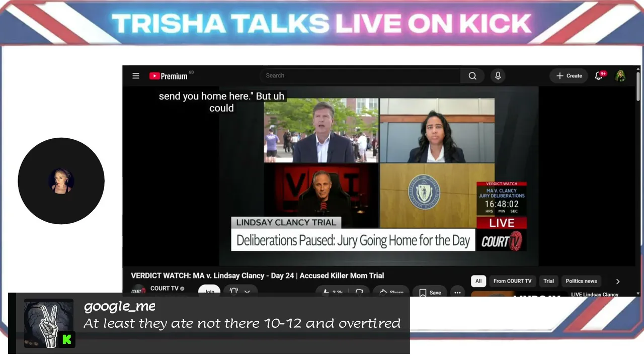Like the video with thumbs-up
This screenshot has width=644, height=362.
333,292
